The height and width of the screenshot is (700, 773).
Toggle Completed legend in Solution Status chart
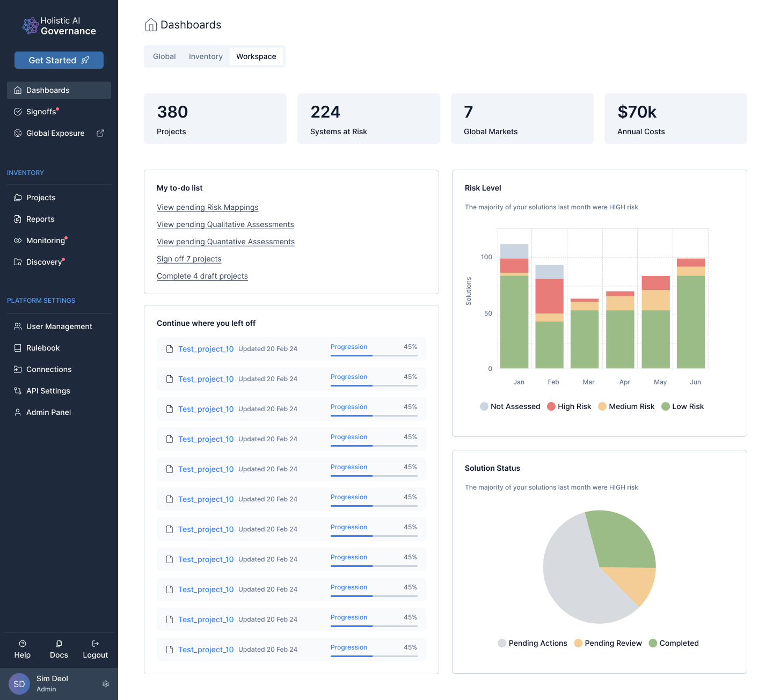tap(674, 643)
